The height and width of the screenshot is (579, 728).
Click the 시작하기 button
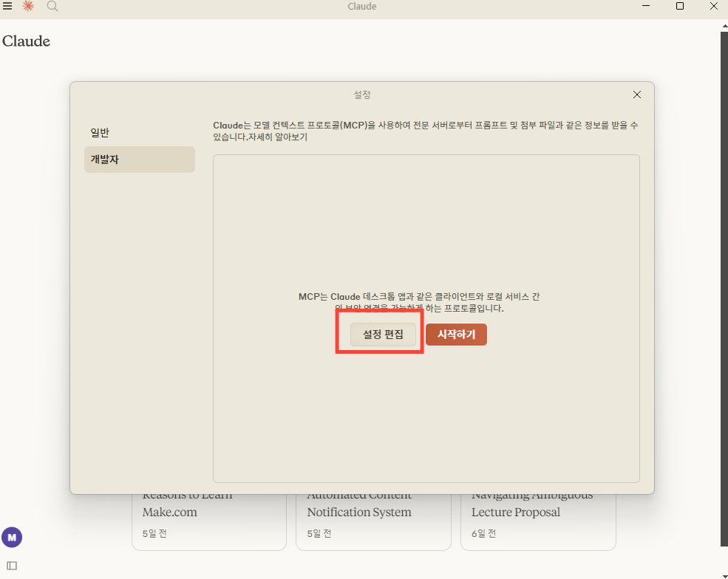click(x=457, y=334)
